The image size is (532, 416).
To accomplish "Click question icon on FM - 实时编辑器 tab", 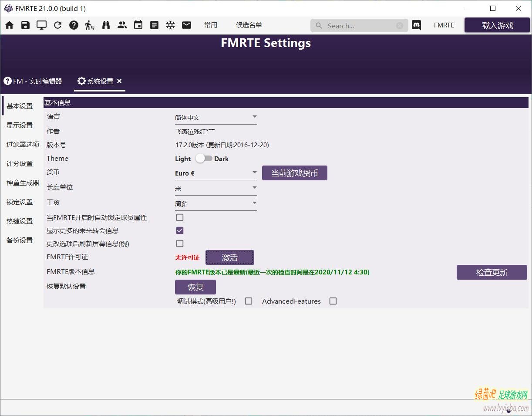I will click(x=7, y=81).
